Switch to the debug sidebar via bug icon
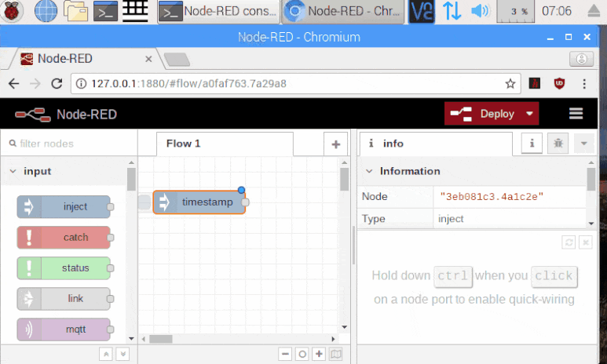Viewport: 607px width, 364px height. coord(558,144)
